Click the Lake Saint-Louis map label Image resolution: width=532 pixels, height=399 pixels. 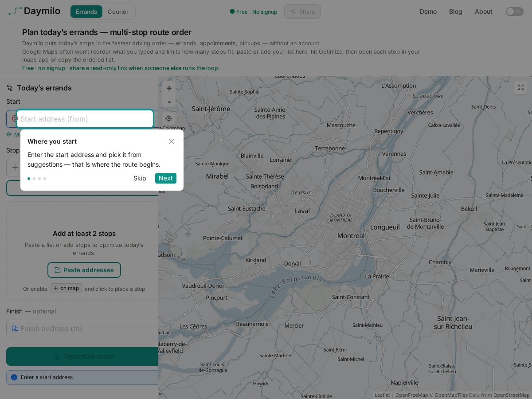point(296,285)
